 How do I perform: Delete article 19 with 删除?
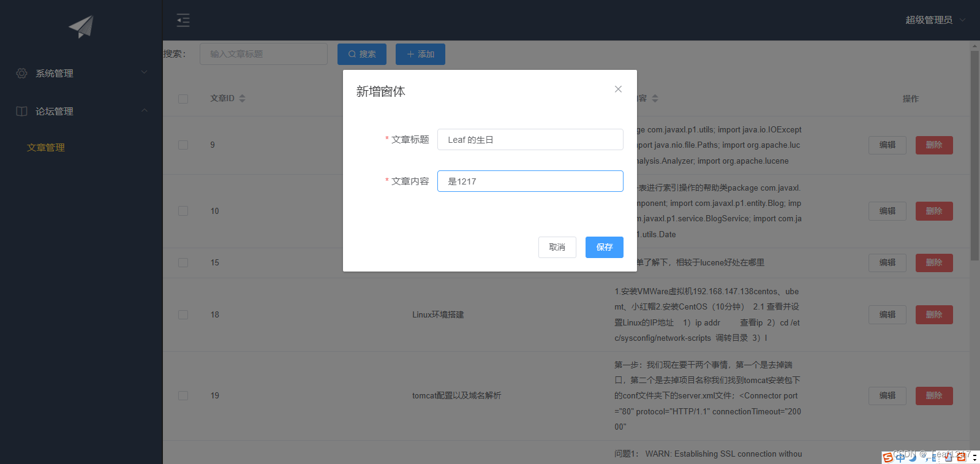point(934,395)
